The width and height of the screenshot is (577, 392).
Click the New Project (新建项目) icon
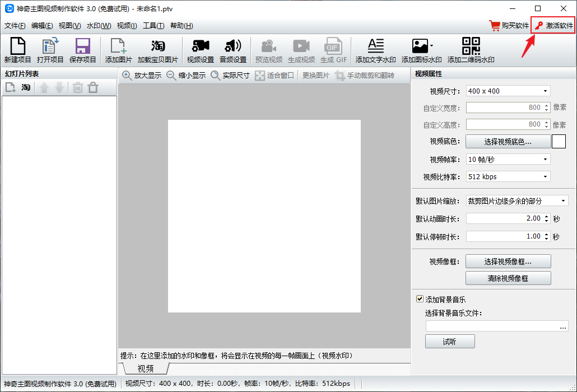point(18,50)
